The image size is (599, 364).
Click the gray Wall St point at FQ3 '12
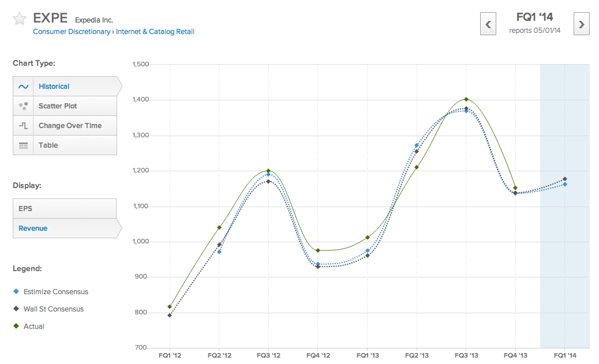click(268, 182)
